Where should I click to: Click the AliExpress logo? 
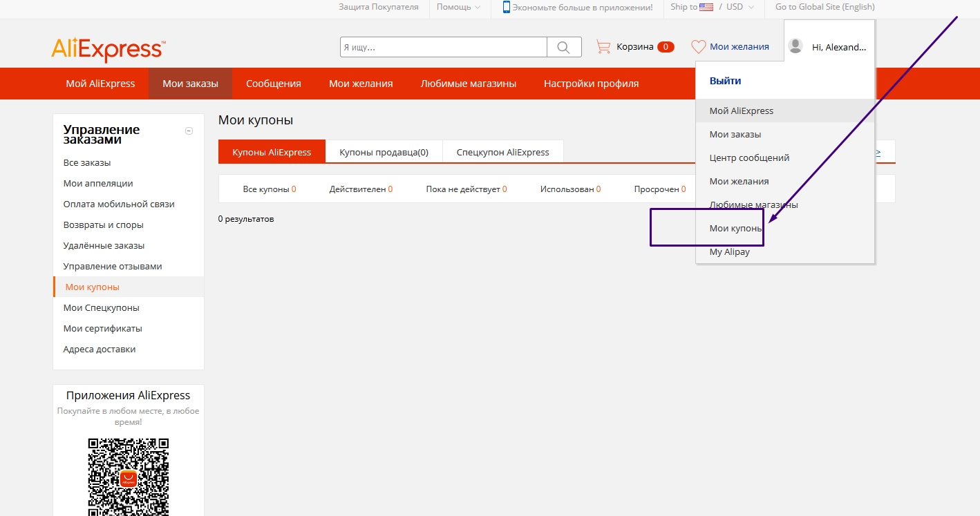[x=109, y=50]
